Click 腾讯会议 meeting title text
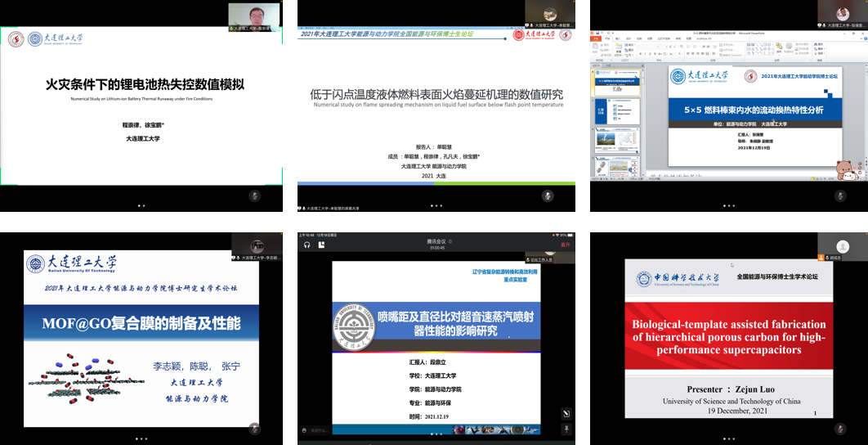 [436, 241]
